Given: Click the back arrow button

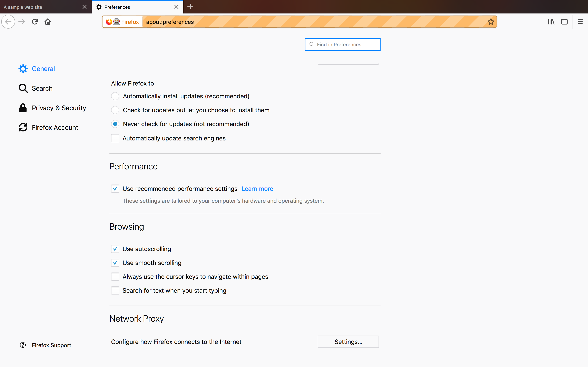Looking at the screenshot, I should pyautogui.click(x=8, y=22).
